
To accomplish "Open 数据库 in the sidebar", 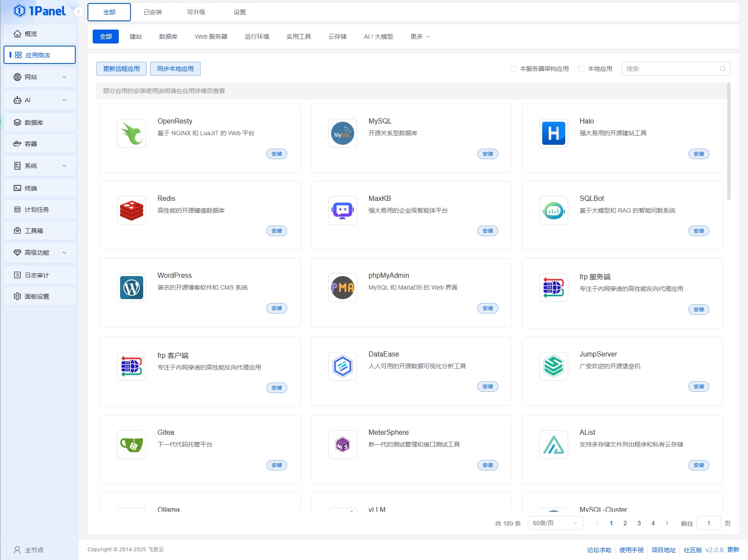I will [x=40, y=123].
